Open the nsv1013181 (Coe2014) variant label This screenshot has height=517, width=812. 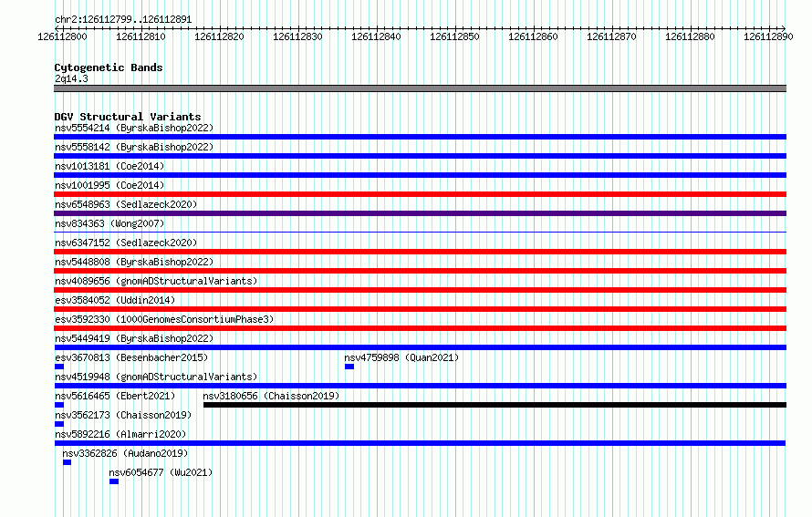pyautogui.click(x=109, y=166)
